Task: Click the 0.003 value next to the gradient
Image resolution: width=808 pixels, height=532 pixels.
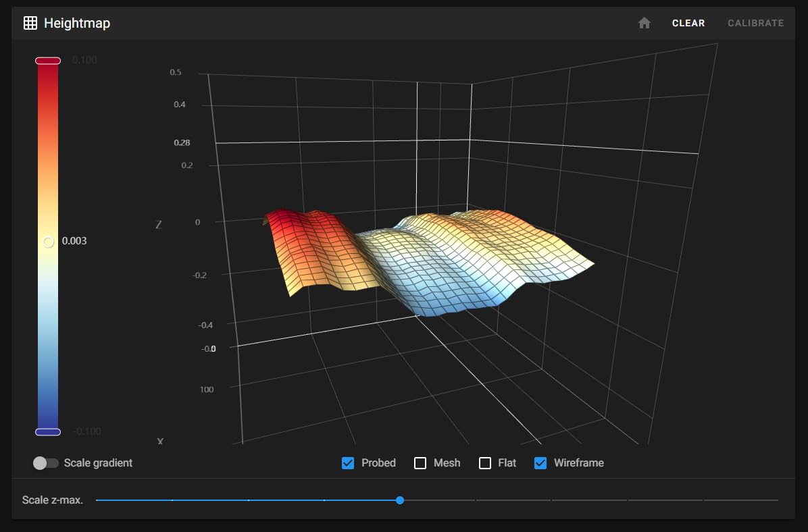Action: coord(74,241)
